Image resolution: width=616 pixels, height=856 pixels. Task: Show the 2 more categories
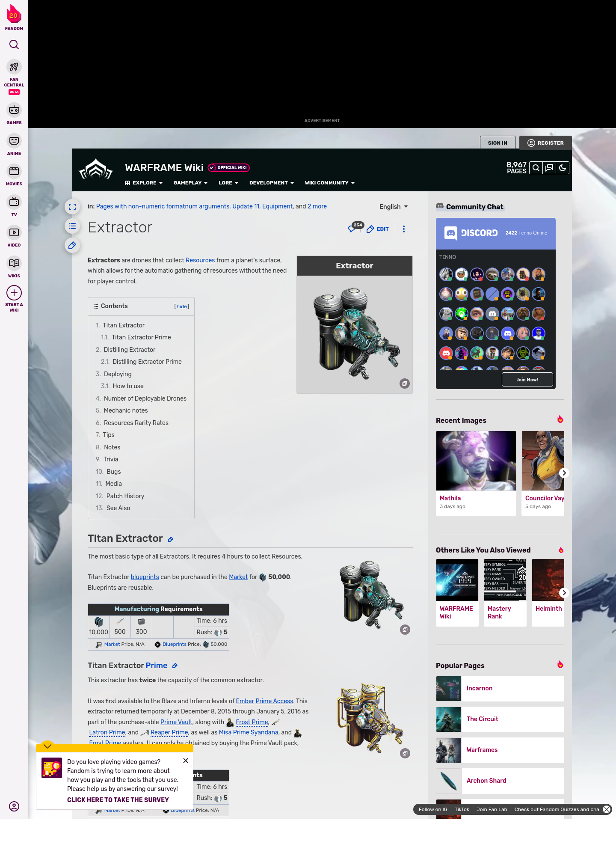pos(317,206)
